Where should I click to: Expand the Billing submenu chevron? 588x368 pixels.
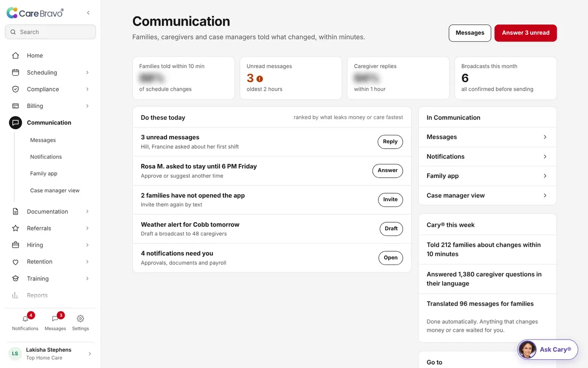click(x=87, y=105)
